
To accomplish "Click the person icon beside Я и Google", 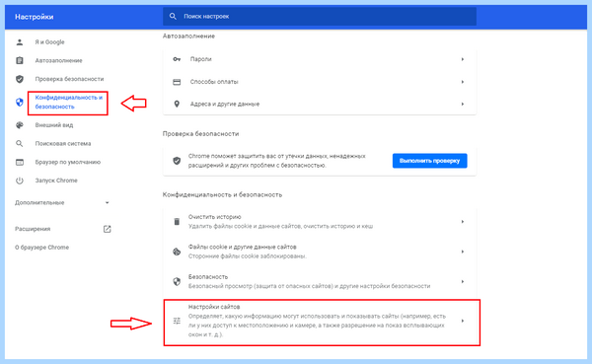I will [x=20, y=41].
